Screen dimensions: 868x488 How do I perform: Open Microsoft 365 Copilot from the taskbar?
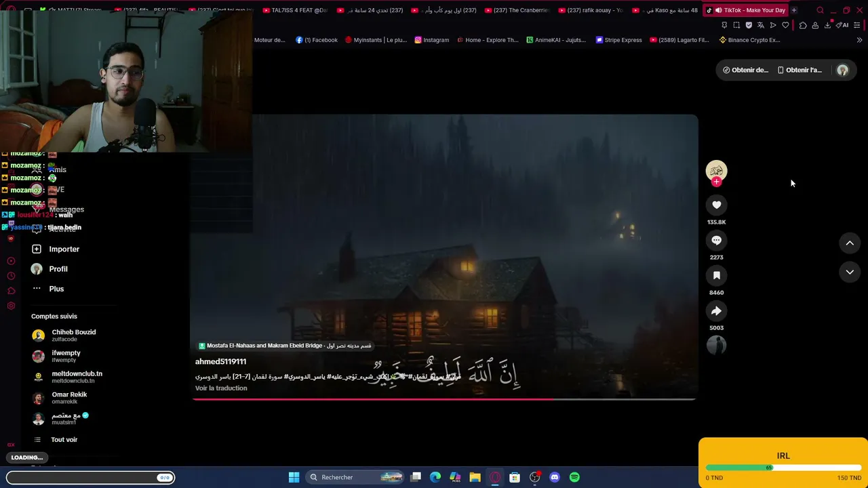[x=455, y=477]
